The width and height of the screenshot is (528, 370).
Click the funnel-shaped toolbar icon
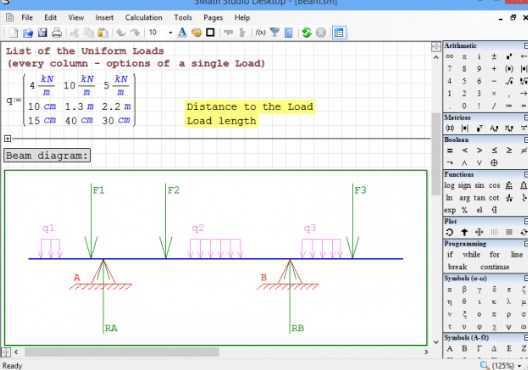tap(275, 33)
